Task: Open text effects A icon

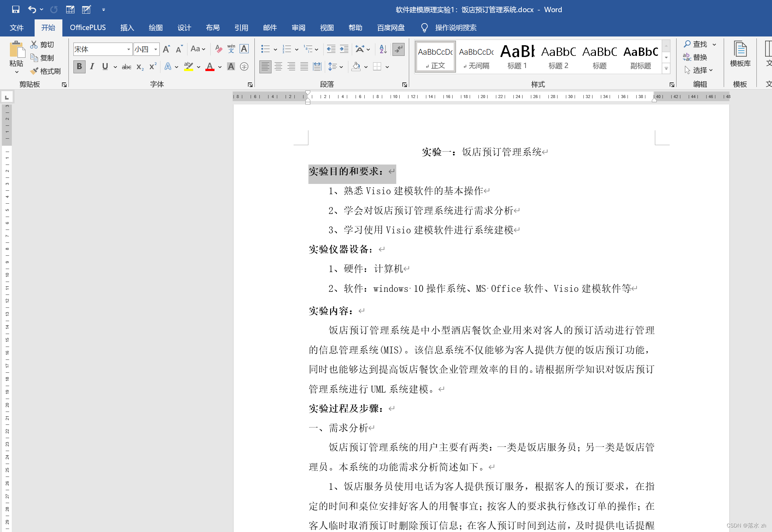Action: 168,67
